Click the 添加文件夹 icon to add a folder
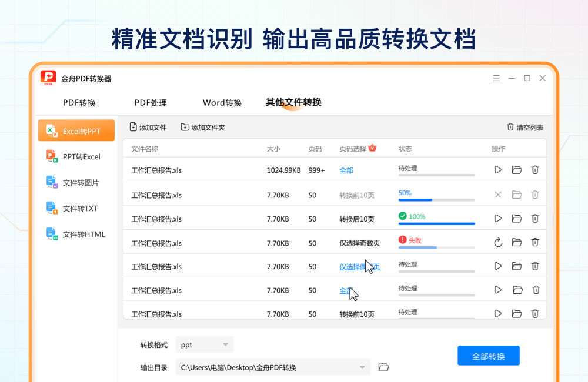This screenshot has width=588, height=382. pyautogui.click(x=184, y=127)
